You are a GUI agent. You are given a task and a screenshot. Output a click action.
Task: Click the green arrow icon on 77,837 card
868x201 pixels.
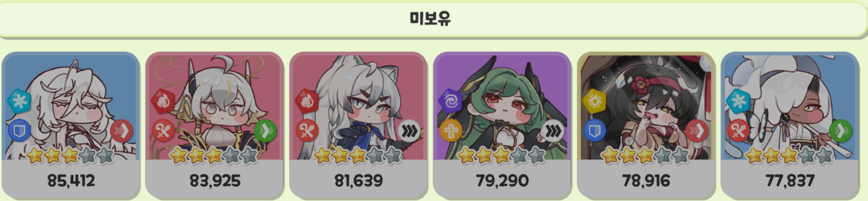coord(841,132)
